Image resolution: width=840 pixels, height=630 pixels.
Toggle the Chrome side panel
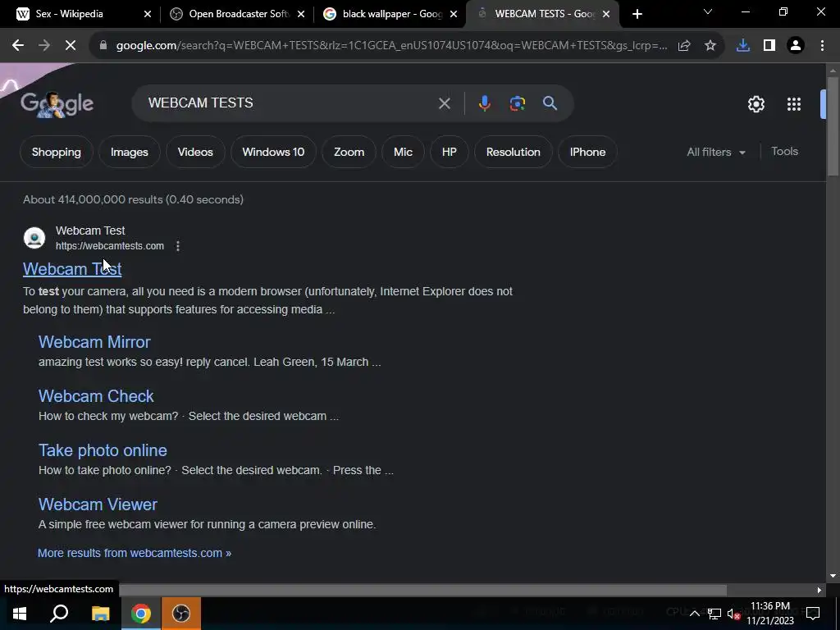click(769, 46)
